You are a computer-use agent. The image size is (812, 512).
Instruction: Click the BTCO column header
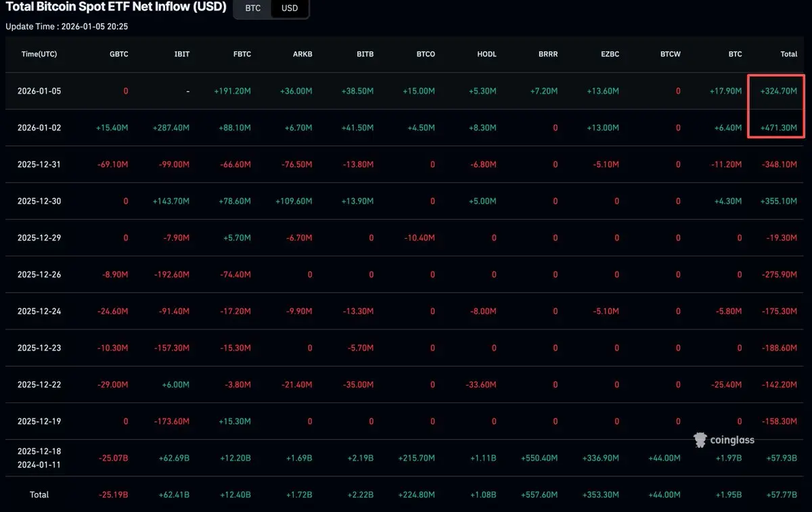click(424, 54)
